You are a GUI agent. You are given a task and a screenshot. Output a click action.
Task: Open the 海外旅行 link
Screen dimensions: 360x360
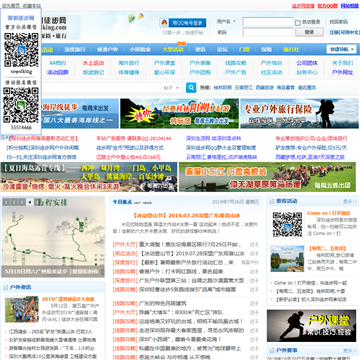[129, 63]
